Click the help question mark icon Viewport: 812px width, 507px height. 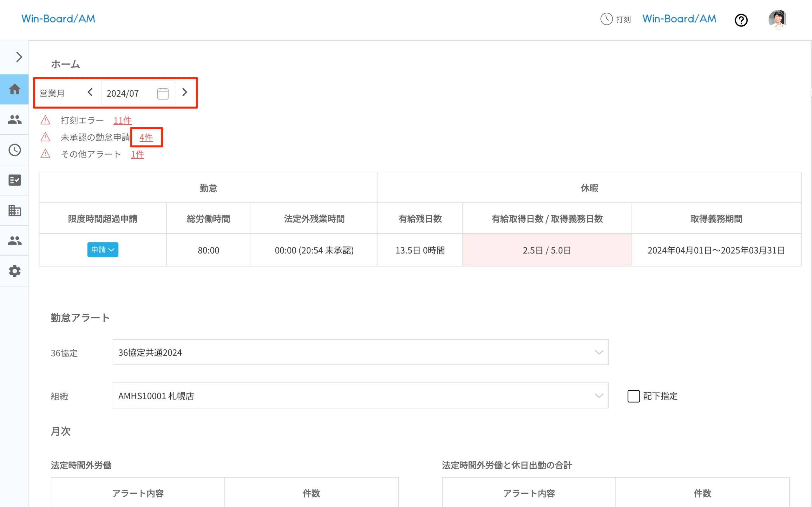741,20
